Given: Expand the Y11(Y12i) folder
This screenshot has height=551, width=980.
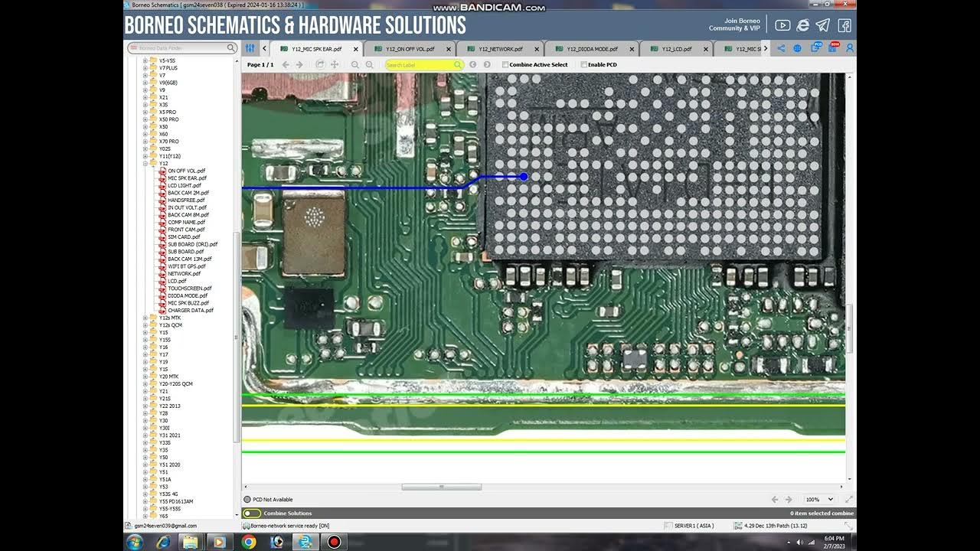Looking at the screenshot, I should coord(145,156).
